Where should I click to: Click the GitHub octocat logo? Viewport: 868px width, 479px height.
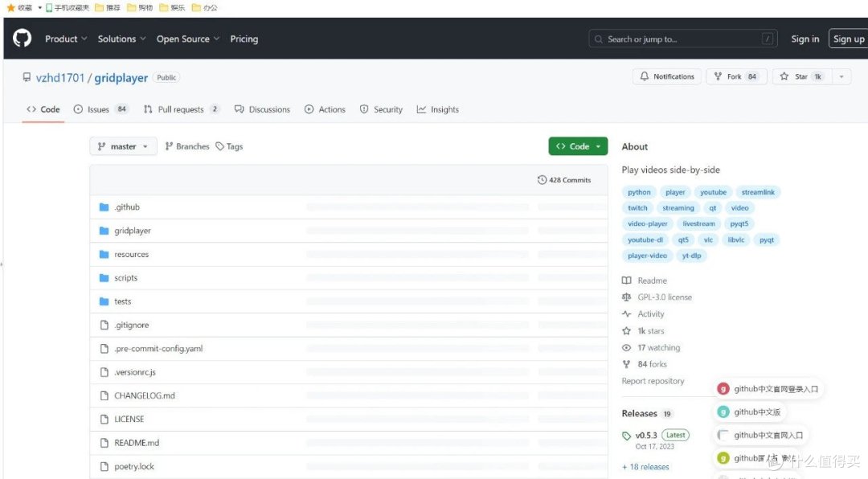tap(23, 39)
